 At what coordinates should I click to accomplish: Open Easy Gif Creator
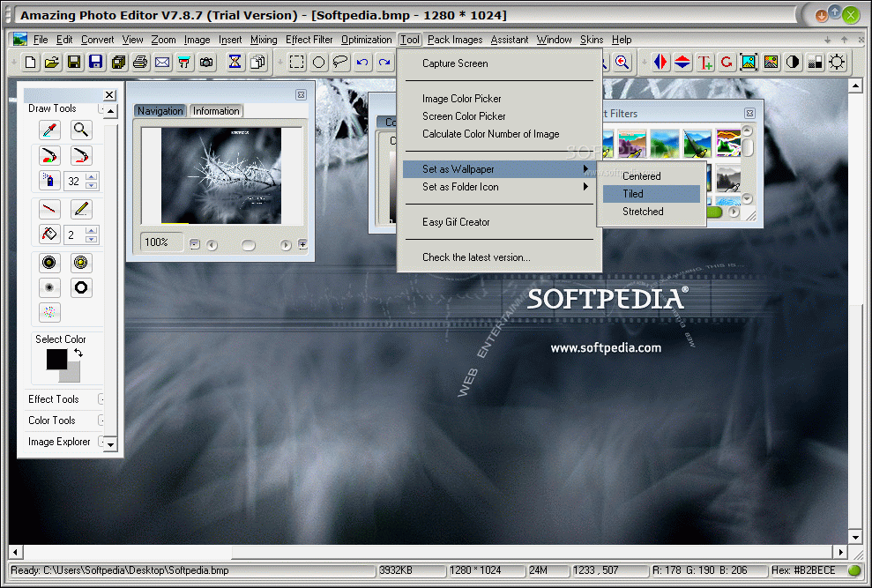click(x=499, y=222)
